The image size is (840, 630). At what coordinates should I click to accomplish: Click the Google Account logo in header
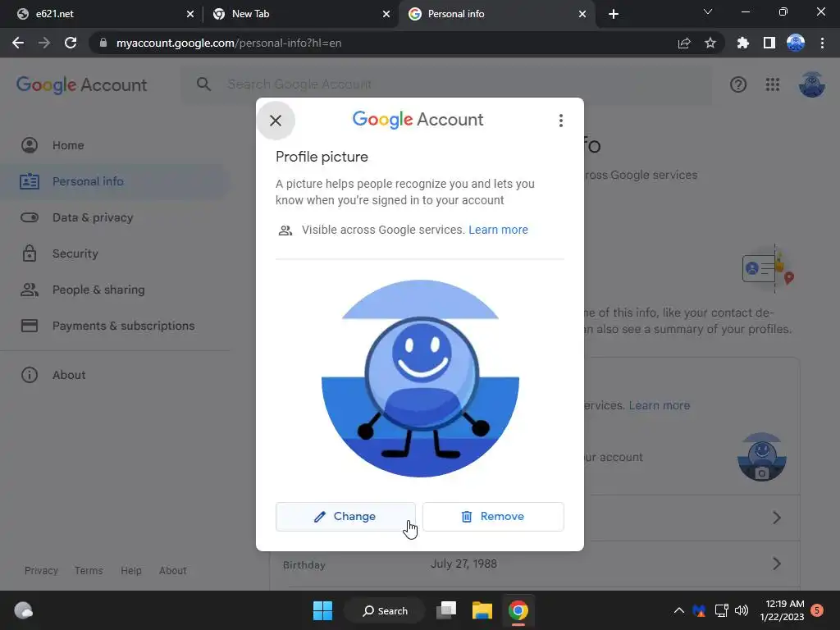click(x=81, y=84)
